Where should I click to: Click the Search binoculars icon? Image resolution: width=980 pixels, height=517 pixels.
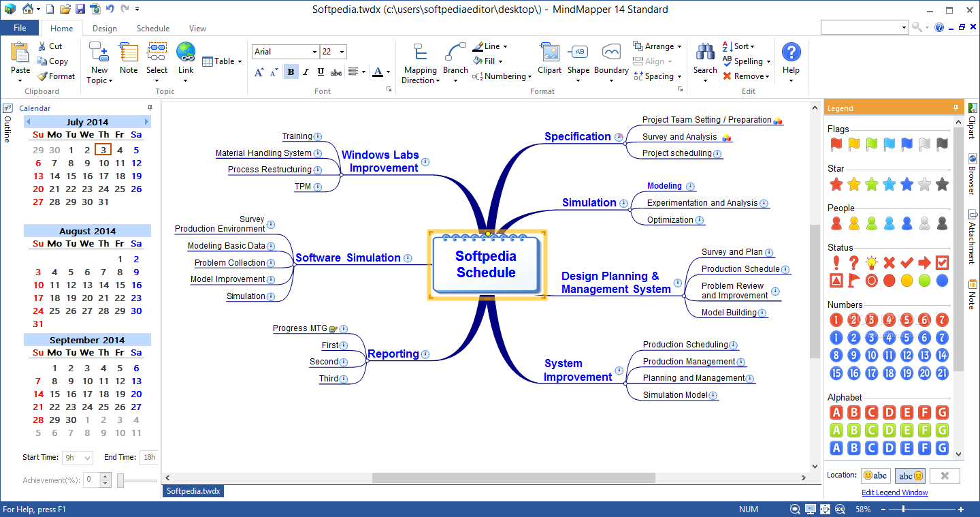pos(705,52)
